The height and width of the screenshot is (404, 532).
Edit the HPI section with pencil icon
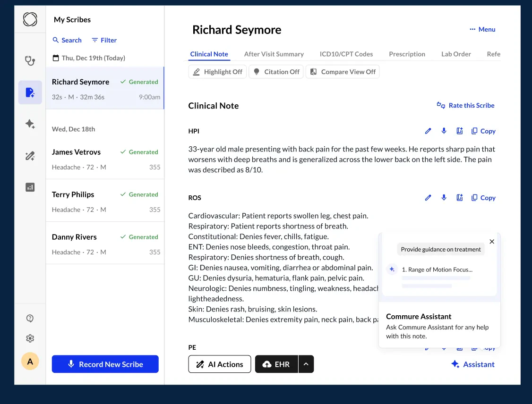[x=428, y=131]
